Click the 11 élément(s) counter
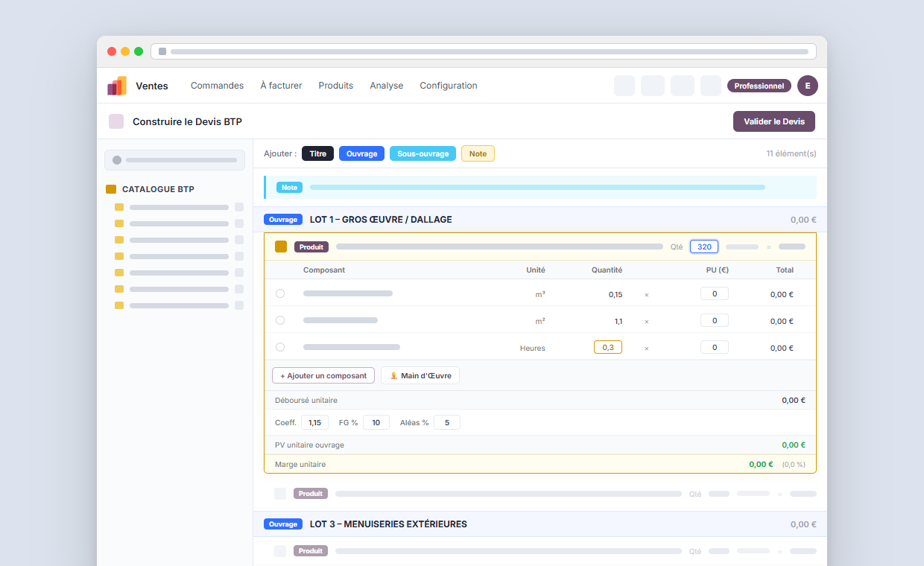Viewport: 924px width, 566px height. [x=791, y=153]
